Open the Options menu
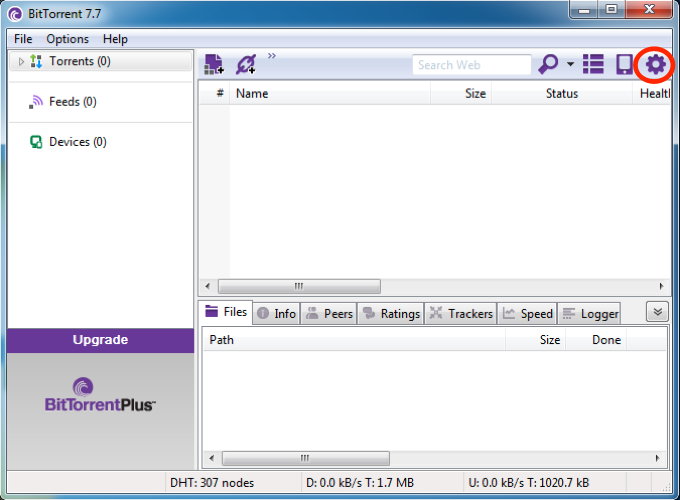Viewport: 680px width, 500px height. [x=67, y=39]
